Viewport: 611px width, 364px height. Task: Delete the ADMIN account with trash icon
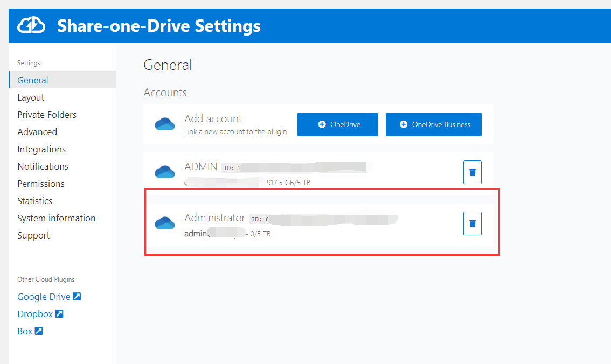click(x=473, y=172)
